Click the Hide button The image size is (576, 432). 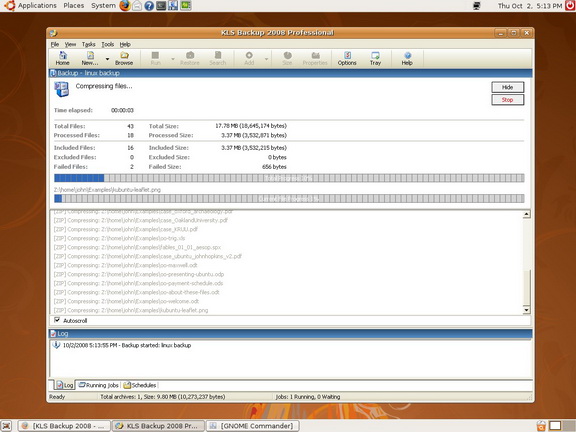(508, 87)
